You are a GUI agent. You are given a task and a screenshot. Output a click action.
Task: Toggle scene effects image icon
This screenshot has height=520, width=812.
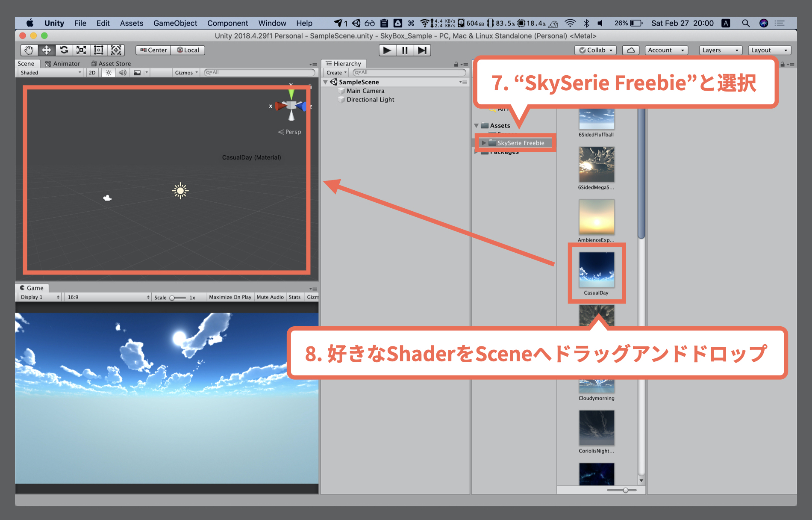(137, 73)
